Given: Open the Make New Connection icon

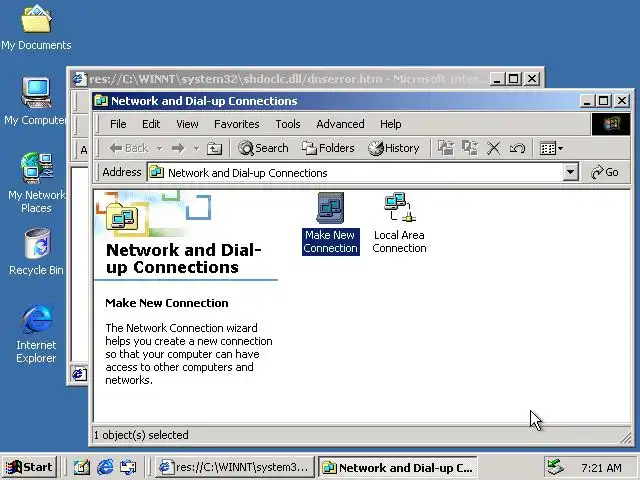Looking at the screenshot, I should coord(330,223).
